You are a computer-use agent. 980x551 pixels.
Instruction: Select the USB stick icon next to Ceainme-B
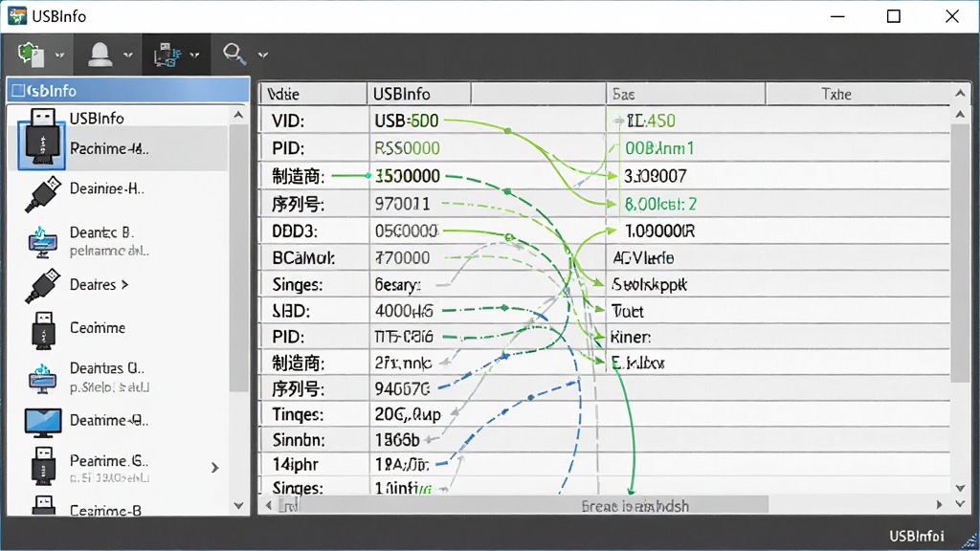pos(44,505)
